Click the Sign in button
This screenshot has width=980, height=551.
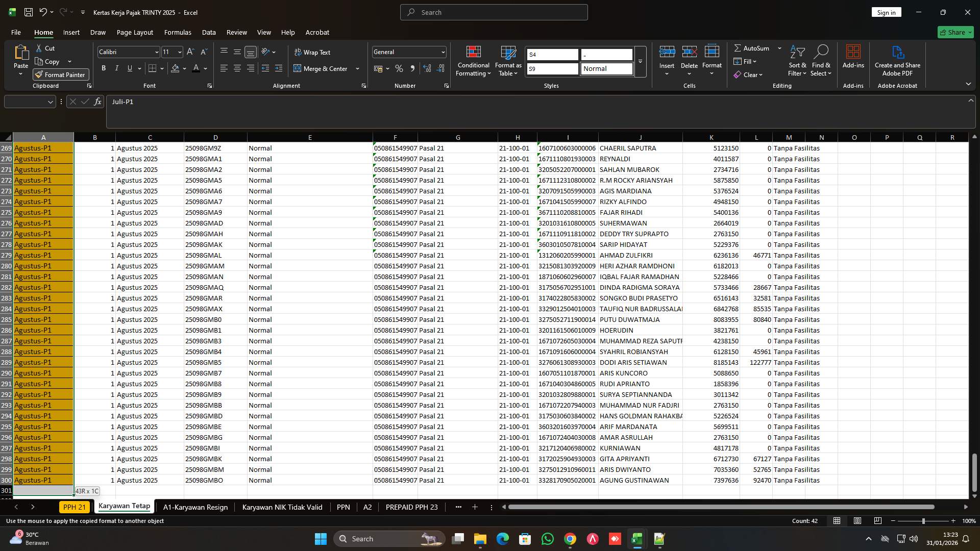click(x=886, y=12)
